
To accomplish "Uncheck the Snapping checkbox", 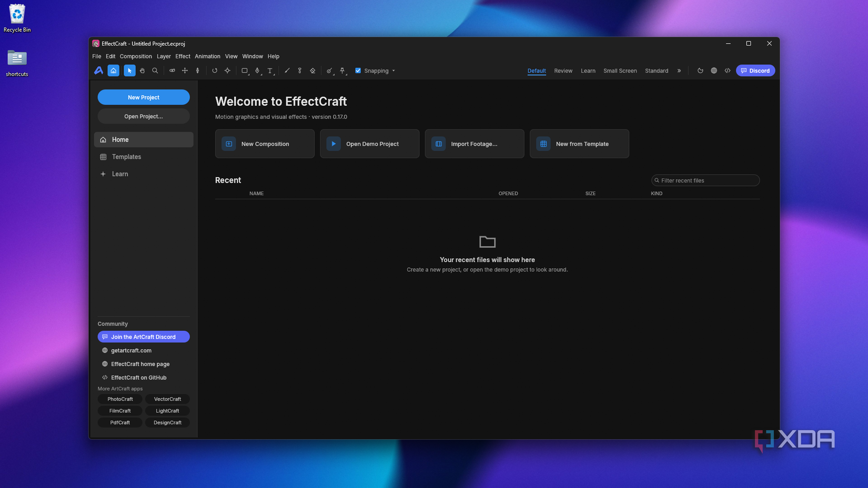I will pos(358,70).
